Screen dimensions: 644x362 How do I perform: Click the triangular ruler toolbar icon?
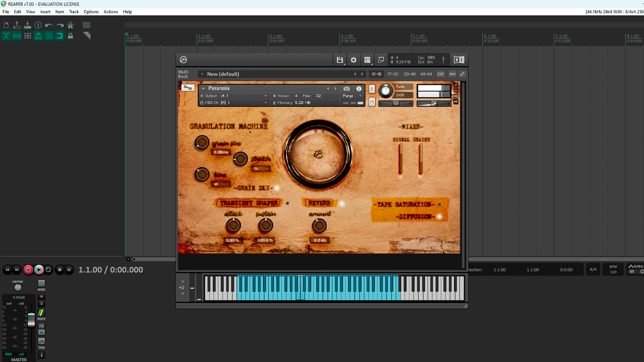coord(86,36)
